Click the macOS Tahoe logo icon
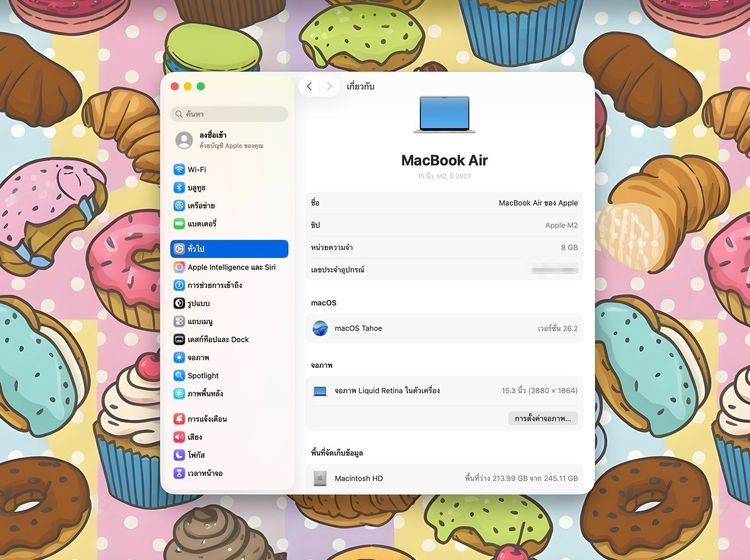The width and height of the screenshot is (750, 560). (320, 329)
